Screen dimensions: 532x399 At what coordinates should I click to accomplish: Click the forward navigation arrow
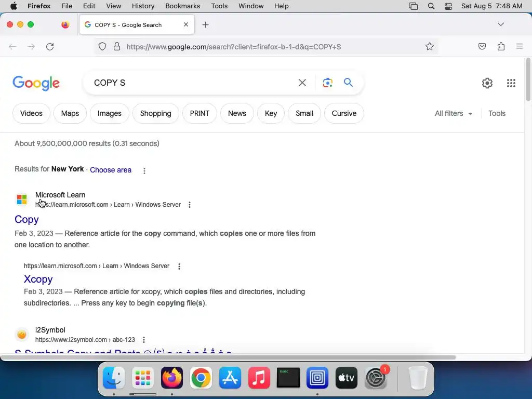pos(31,47)
